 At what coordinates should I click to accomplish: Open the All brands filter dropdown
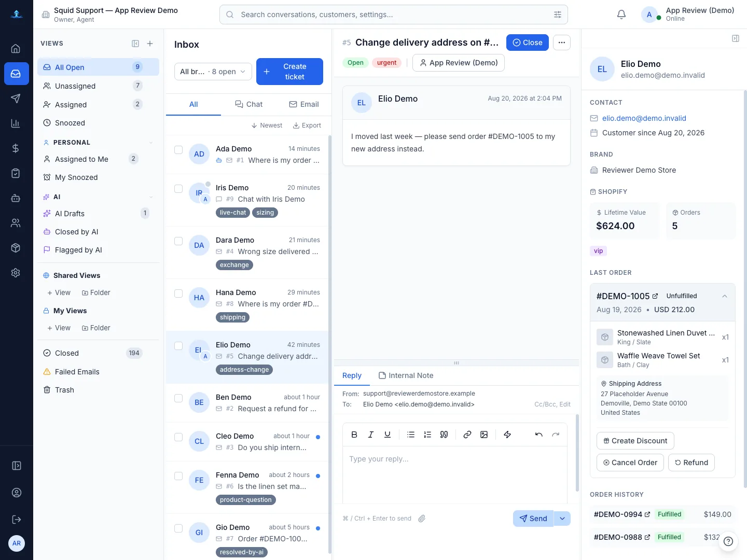point(213,72)
